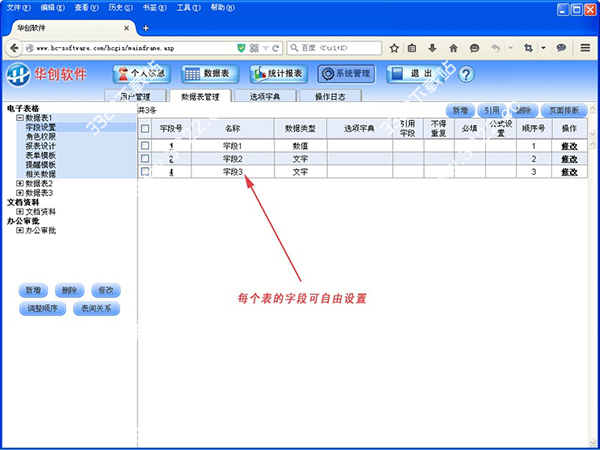This screenshot has width=600, height=450.
Task: Check the box for 字段2 row
Action: pyautogui.click(x=145, y=158)
